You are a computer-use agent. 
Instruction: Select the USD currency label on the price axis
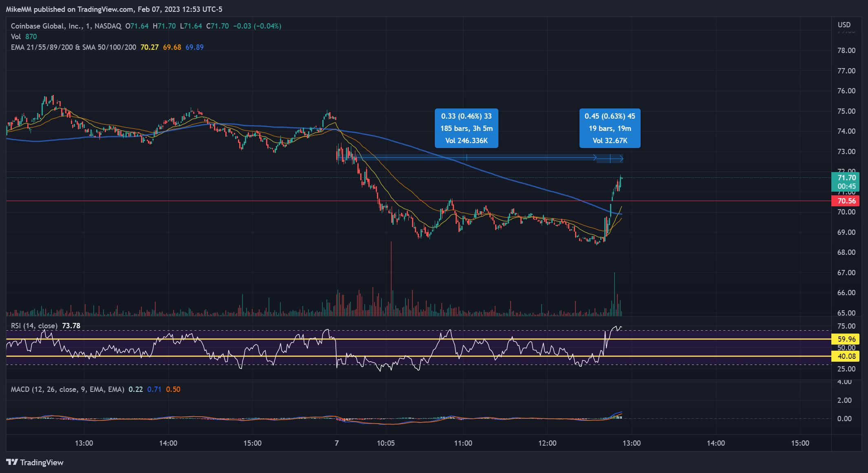coord(844,25)
